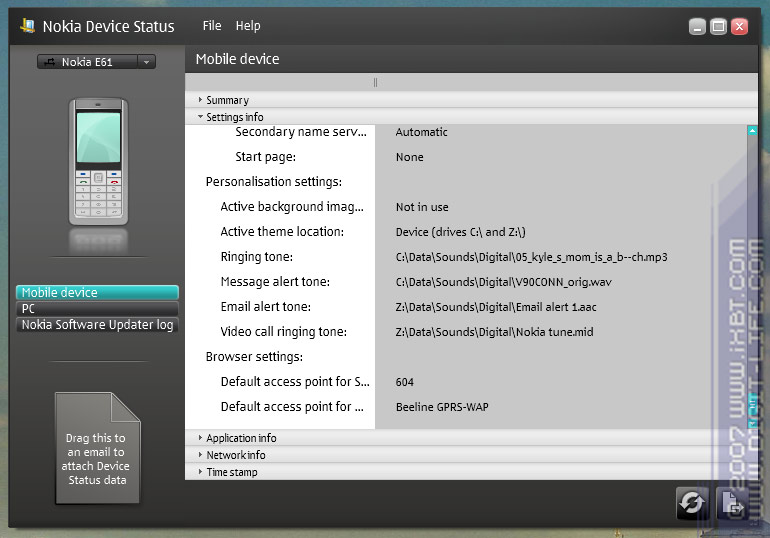Click the 604 access point value
This screenshot has height=538, width=770.
click(x=405, y=382)
